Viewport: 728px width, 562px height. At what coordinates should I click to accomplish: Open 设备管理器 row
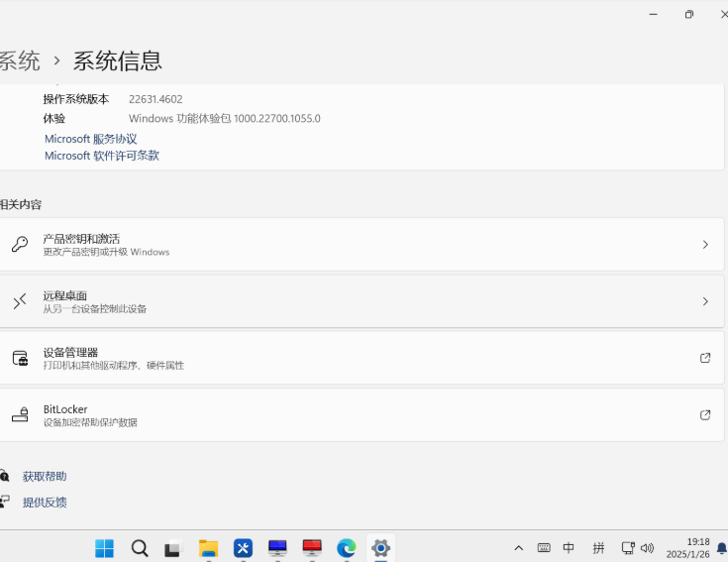pos(362,358)
